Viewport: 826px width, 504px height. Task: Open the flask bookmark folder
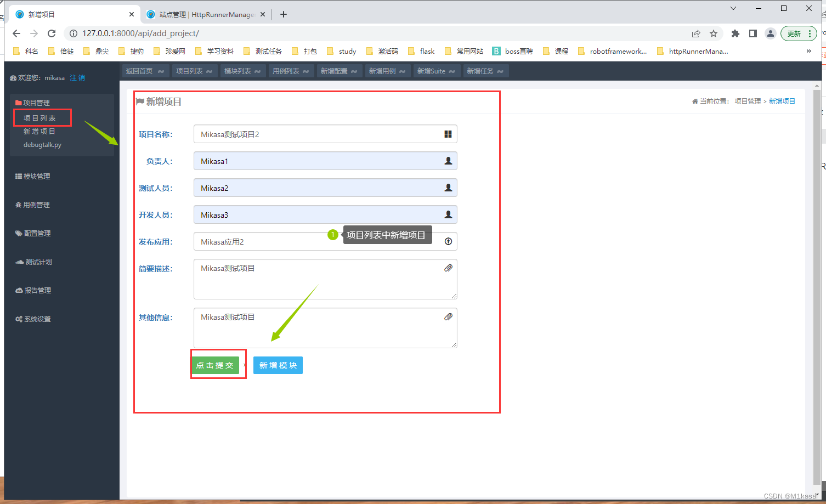(421, 51)
